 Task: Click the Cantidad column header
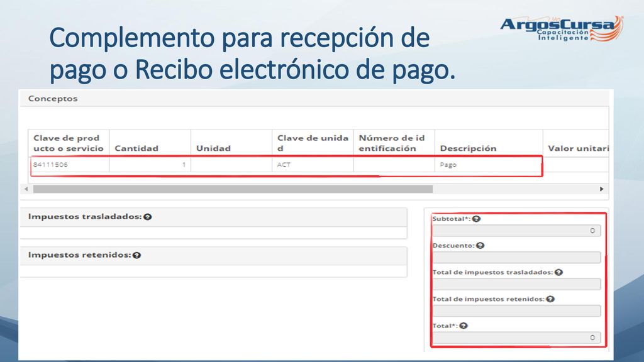click(150, 143)
